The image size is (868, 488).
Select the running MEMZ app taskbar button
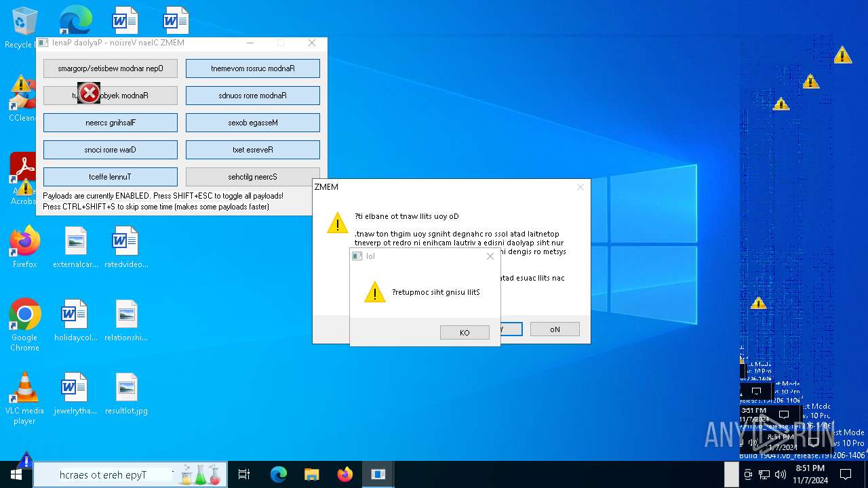point(378,474)
